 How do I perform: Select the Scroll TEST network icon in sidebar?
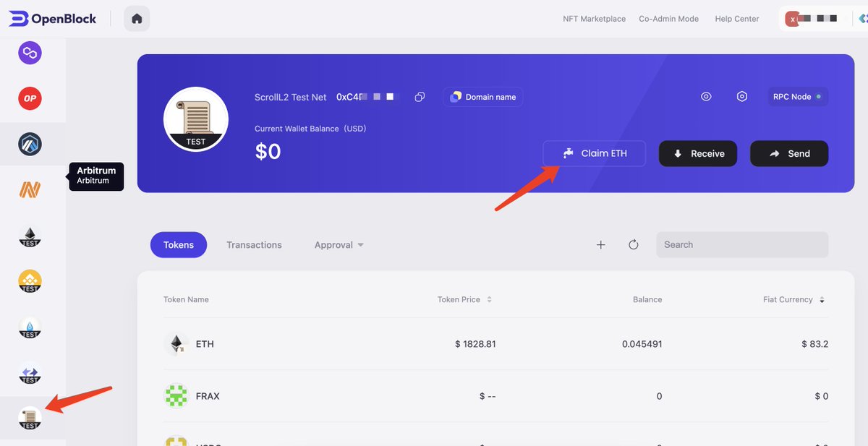pos(30,419)
